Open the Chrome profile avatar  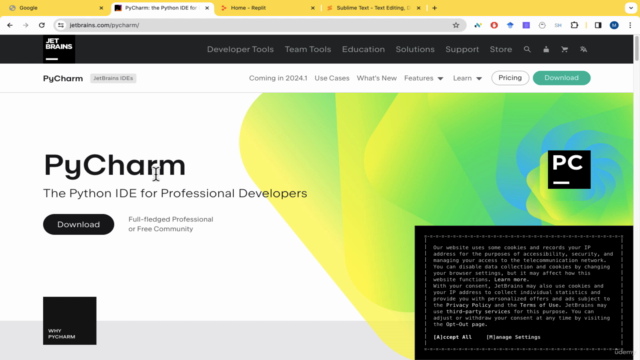click(x=614, y=25)
